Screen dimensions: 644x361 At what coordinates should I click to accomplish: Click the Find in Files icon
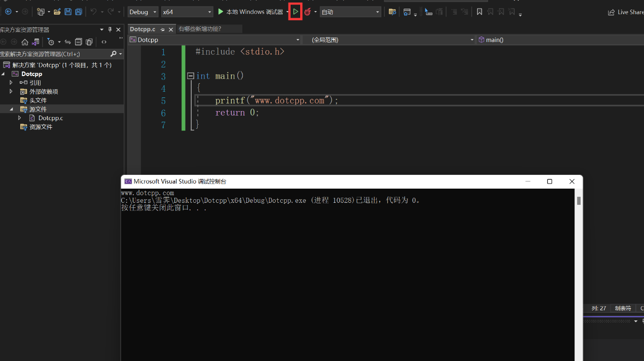tap(392, 12)
